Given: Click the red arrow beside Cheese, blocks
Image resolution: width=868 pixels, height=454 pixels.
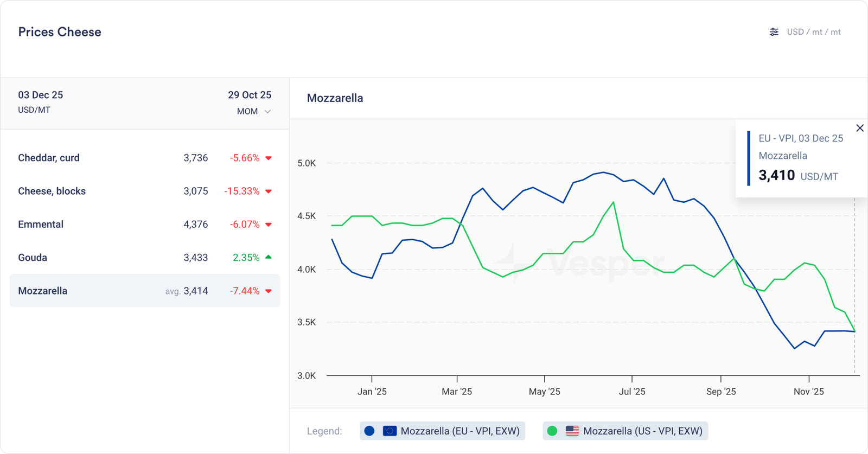Looking at the screenshot, I should point(269,191).
